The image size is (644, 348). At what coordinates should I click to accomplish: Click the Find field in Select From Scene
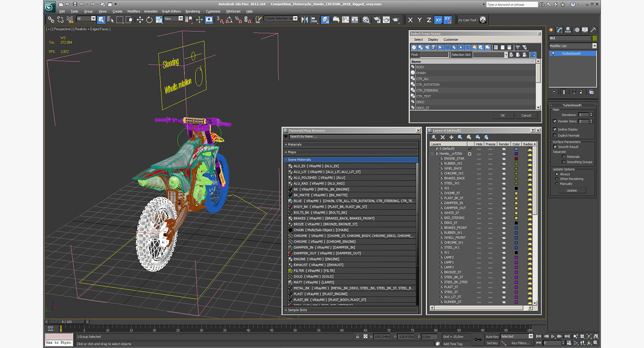click(x=434, y=55)
